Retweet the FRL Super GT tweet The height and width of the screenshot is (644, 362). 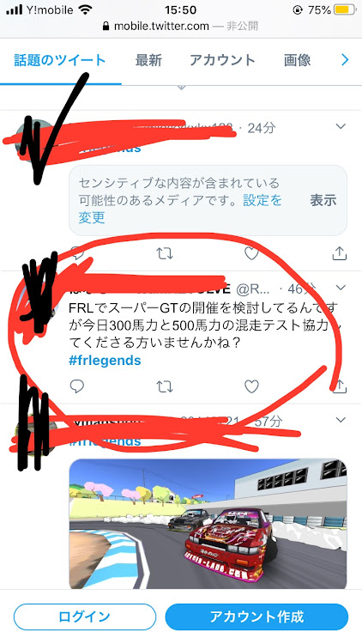(165, 386)
